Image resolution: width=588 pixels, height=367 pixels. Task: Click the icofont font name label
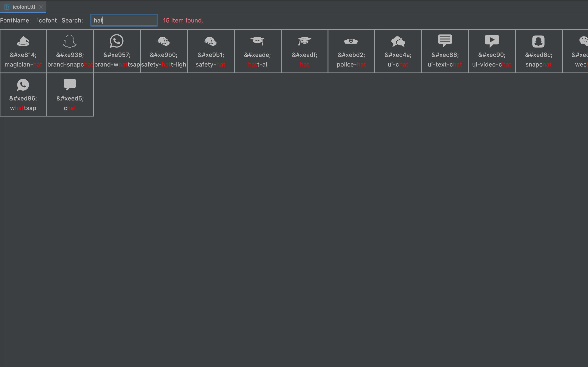[x=47, y=20]
